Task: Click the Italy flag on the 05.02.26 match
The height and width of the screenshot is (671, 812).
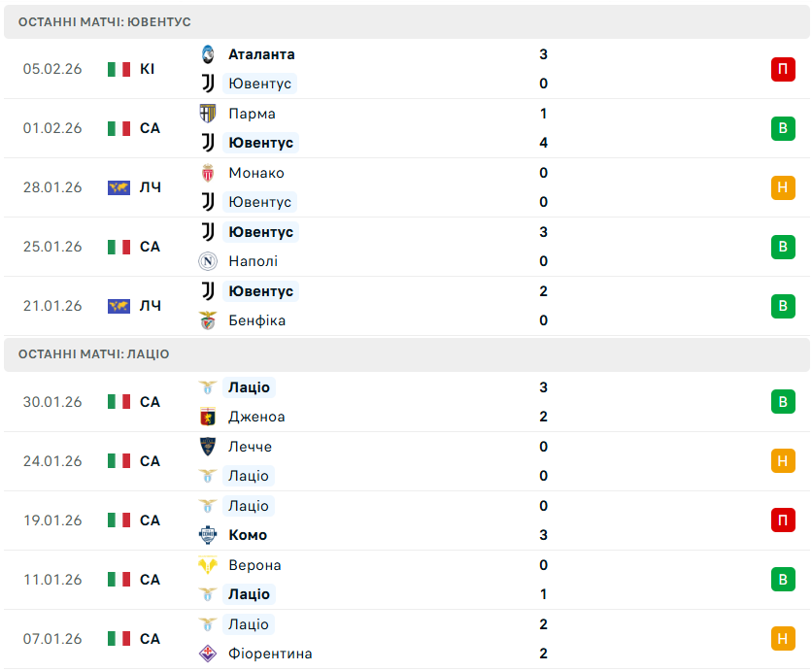Action: pyautogui.click(x=118, y=69)
